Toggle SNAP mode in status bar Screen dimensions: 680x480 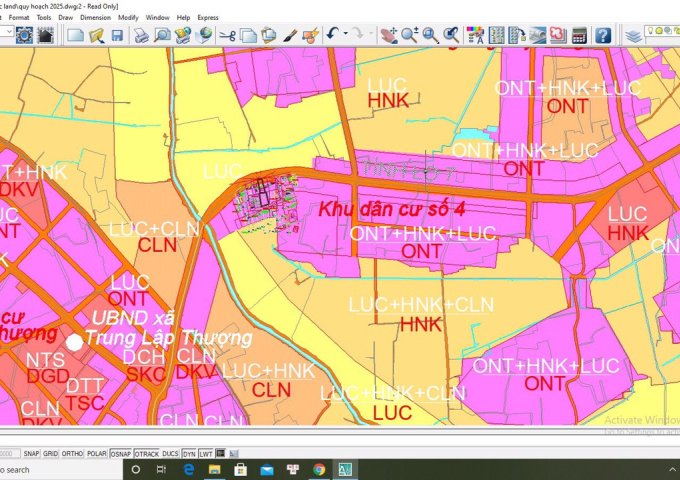click(x=31, y=453)
